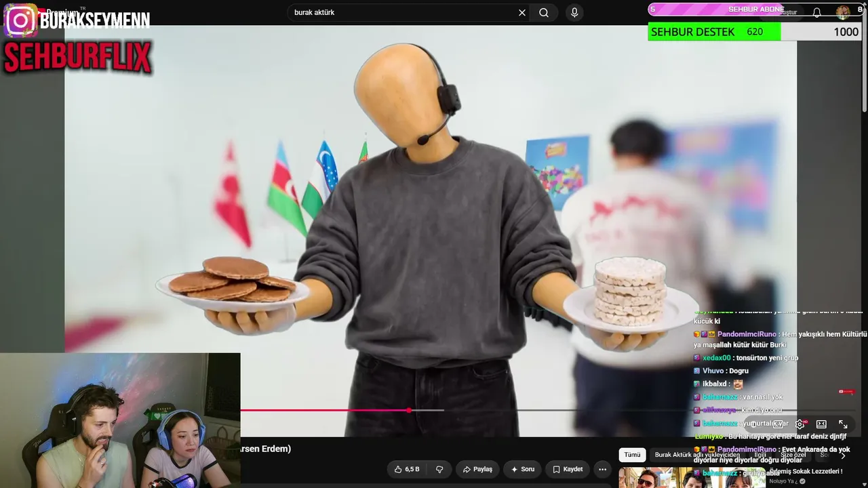This screenshot has height=488, width=868.
Task: Switch to theater mode in player
Action: coord(821,424)
